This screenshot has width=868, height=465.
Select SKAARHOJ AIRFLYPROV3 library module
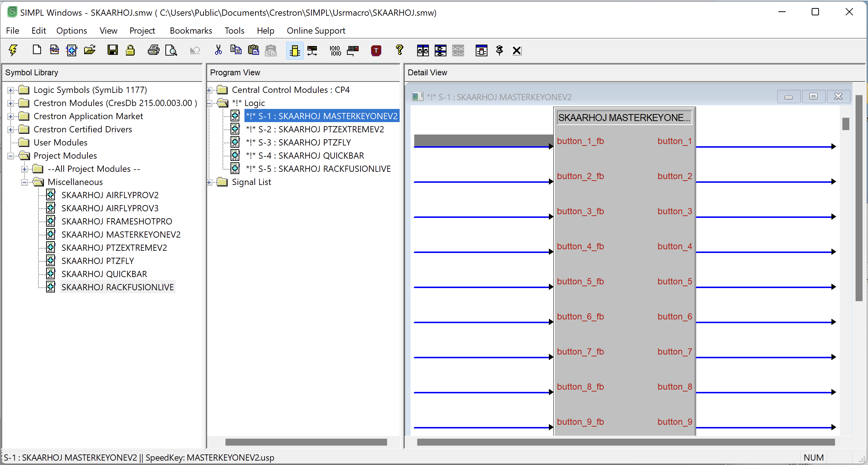(110, 208)
